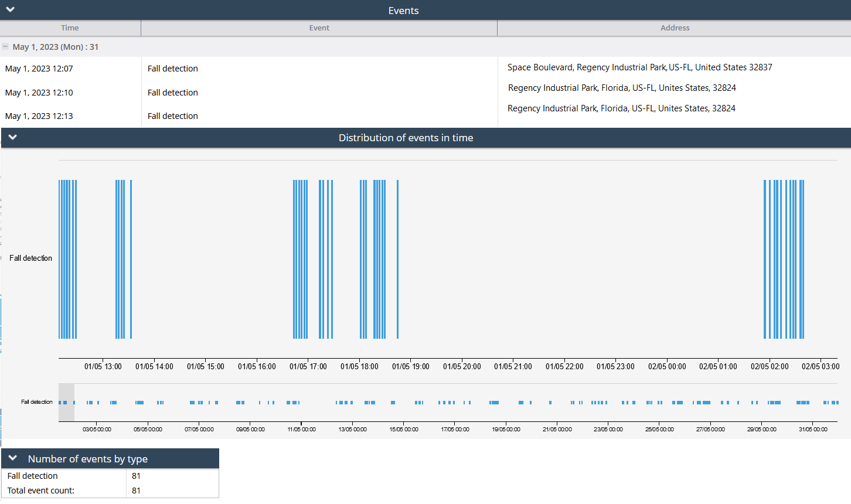Click the Distribution of events in time title
Viewport: 851px width, 504px height.
tap(406, 138)
